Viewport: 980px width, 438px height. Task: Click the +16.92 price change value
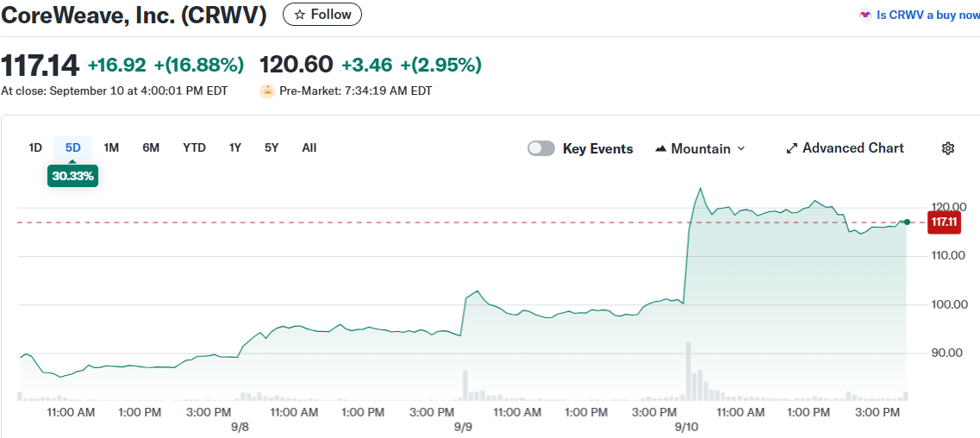tap(117, 65)
